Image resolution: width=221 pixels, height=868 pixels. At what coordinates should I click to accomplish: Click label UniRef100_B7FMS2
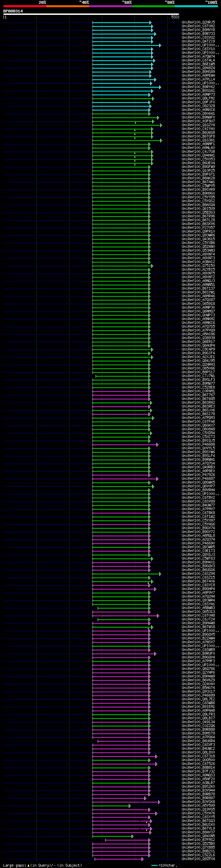pos(198,840)
